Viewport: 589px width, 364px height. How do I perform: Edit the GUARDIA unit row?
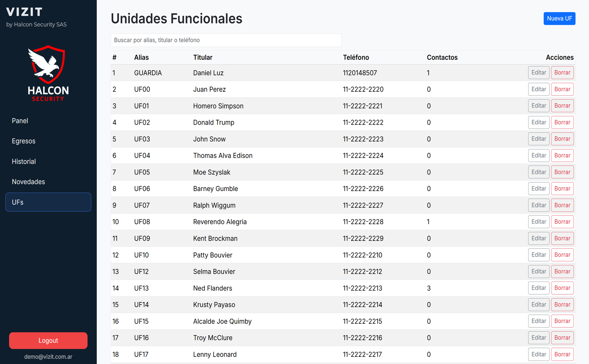tap(538, 73)
